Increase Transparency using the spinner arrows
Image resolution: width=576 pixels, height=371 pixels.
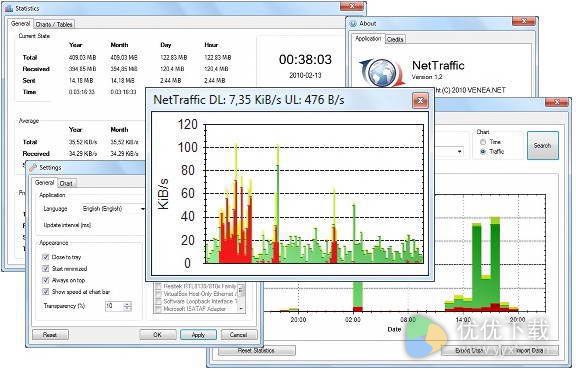(x=127, y=304)
